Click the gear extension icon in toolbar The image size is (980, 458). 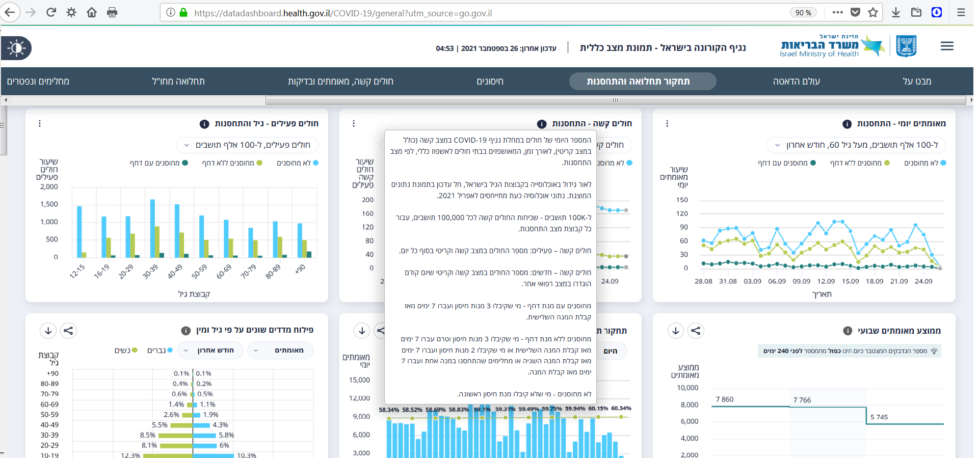click(x=71, y=12)
